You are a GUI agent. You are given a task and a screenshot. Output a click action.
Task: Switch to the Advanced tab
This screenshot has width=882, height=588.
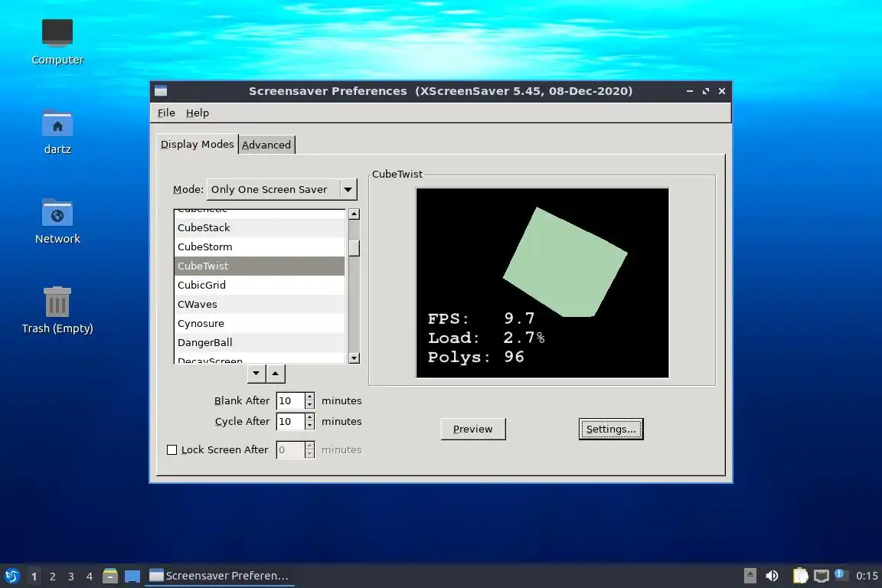coord(266,145)
